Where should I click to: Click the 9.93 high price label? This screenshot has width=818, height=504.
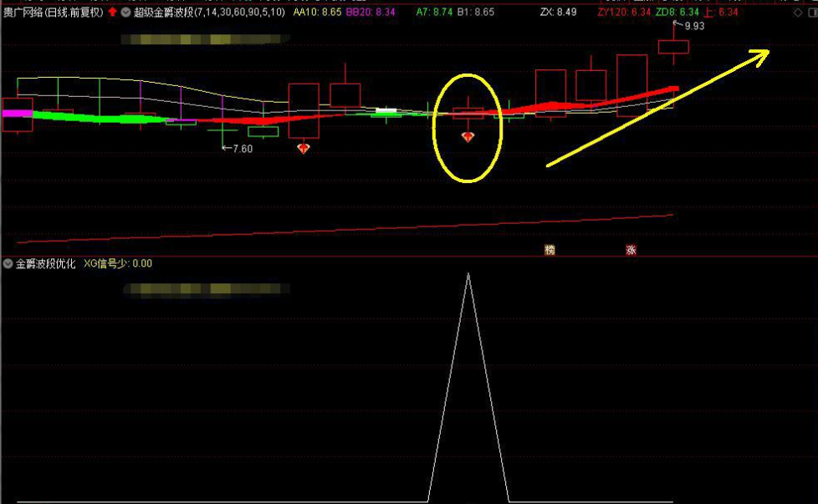pos(693,26)
